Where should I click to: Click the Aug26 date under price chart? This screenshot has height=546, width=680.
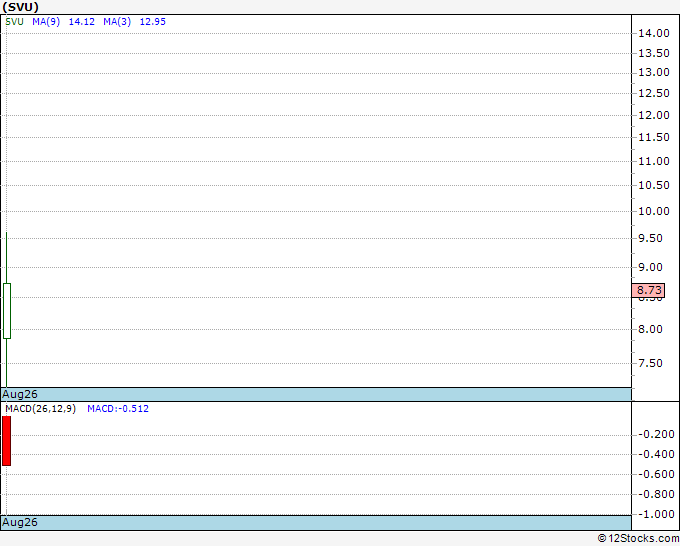tap(20, 394)
